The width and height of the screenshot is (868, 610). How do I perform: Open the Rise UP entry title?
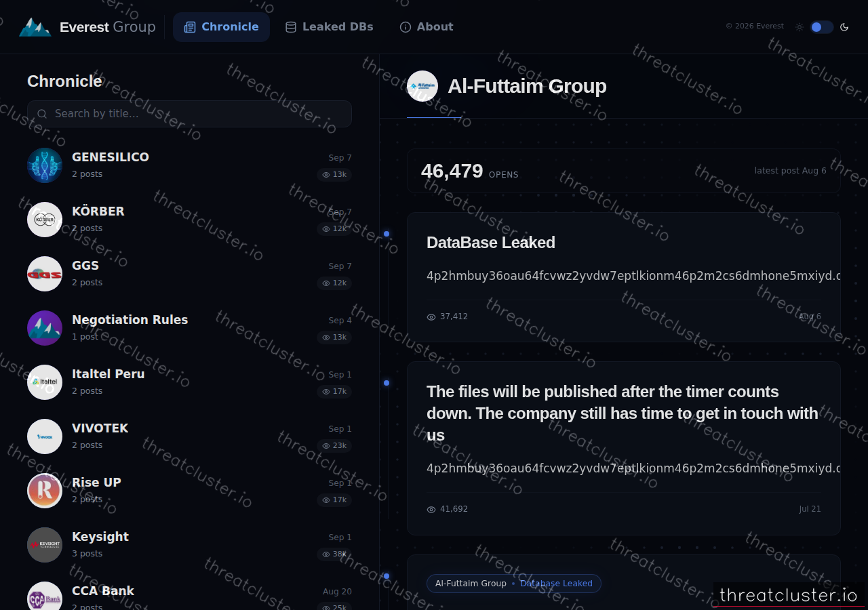(x=96, y=483)
